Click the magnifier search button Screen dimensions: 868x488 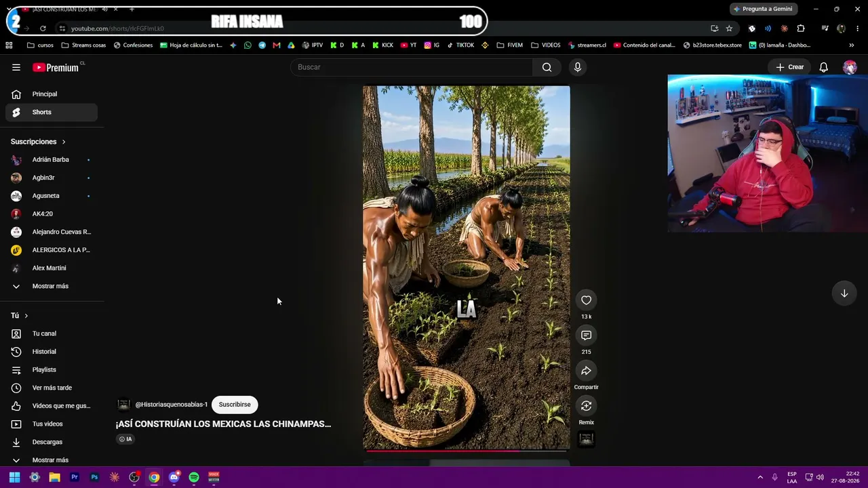pyautogui.click(x=547, y=67)
